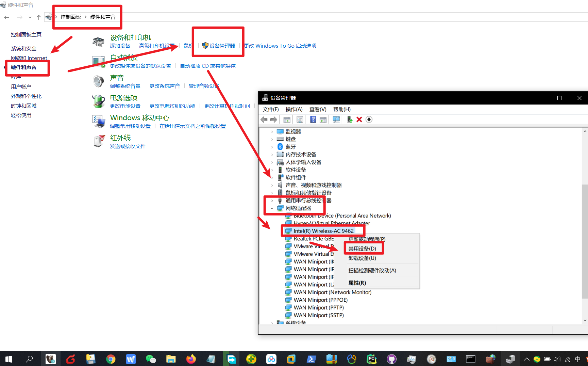Expand the 键盘 tree node
The width and height of the screenshot is (588, 366).
click(272, 139)
